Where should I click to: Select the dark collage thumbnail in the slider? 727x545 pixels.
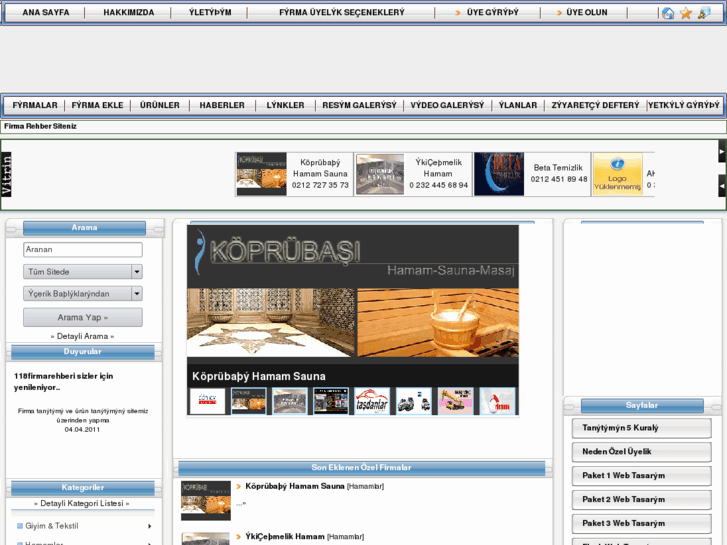pyautogui.click(x=331, y=401)
